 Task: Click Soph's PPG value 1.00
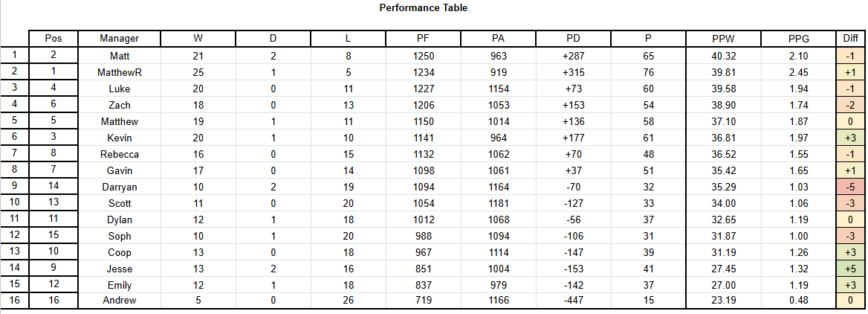point(799,237)
